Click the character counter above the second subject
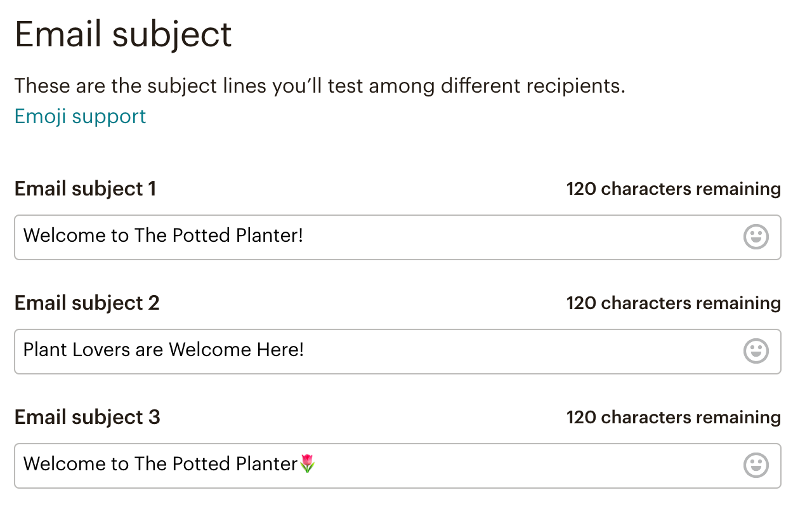Viewport: 812px width, 509px height. (674, 303)
